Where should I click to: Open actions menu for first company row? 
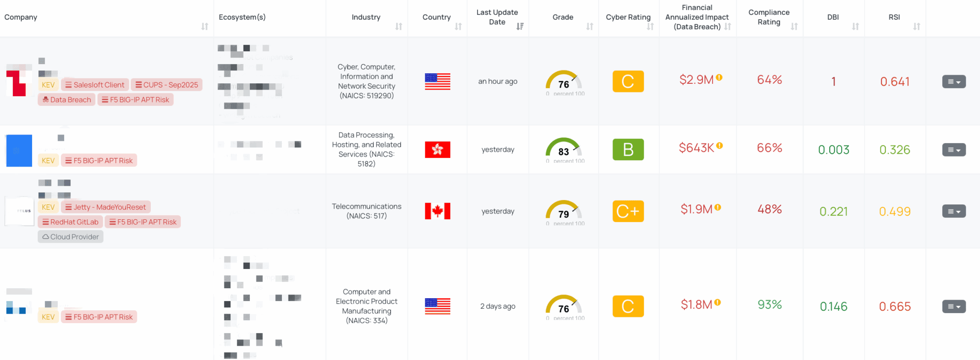click(x=954, y=82)
